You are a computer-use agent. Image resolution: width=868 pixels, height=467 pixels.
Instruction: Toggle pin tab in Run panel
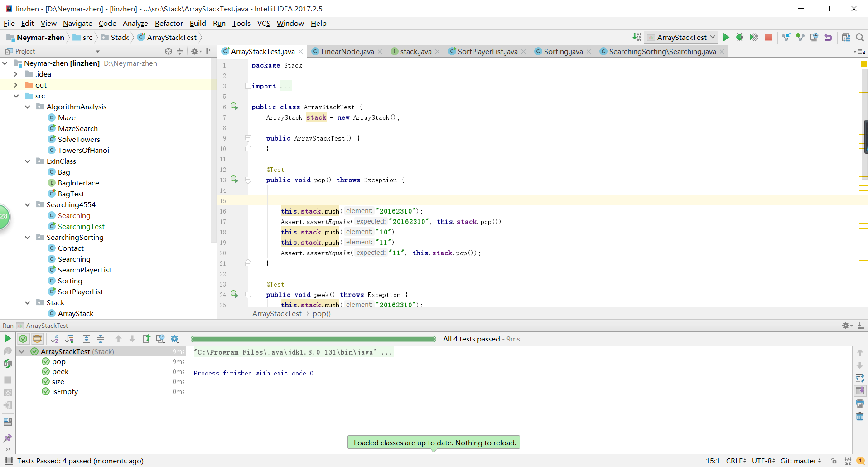pos(8,438)
